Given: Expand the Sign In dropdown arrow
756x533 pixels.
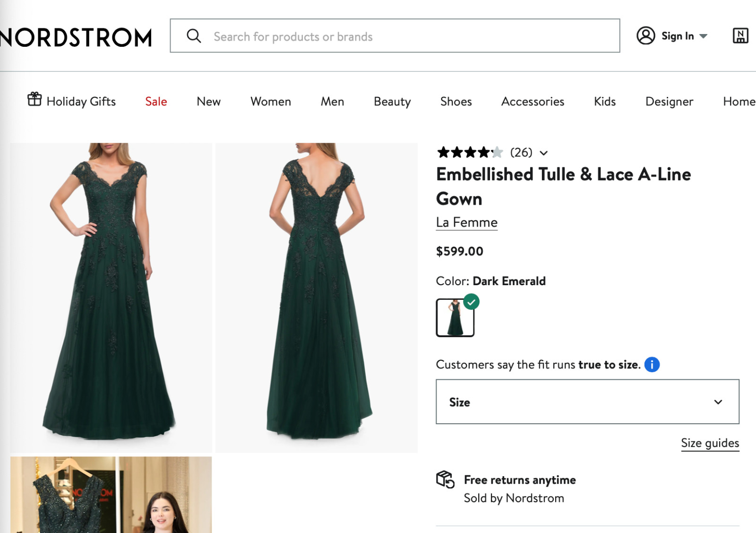Looking at the screenshot, I should (x=704, y=36).
